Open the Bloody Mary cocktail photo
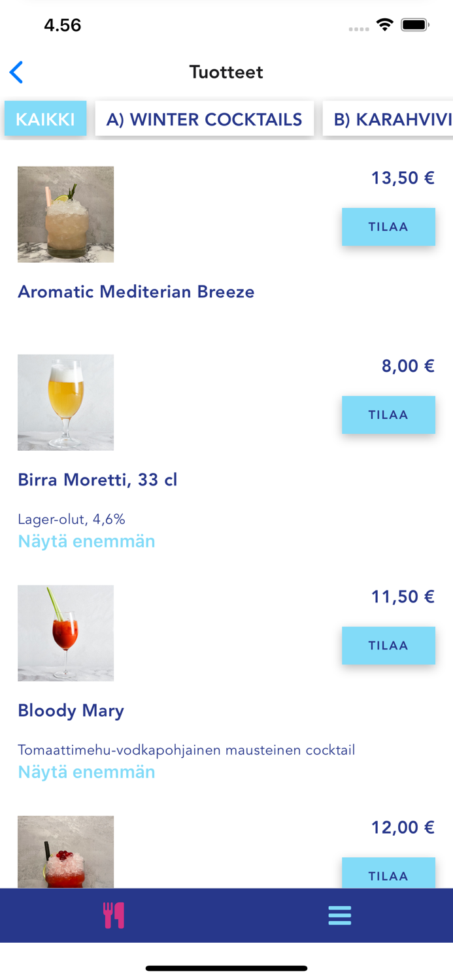Viewport: 453px width, 980px height. pos(65,633)
